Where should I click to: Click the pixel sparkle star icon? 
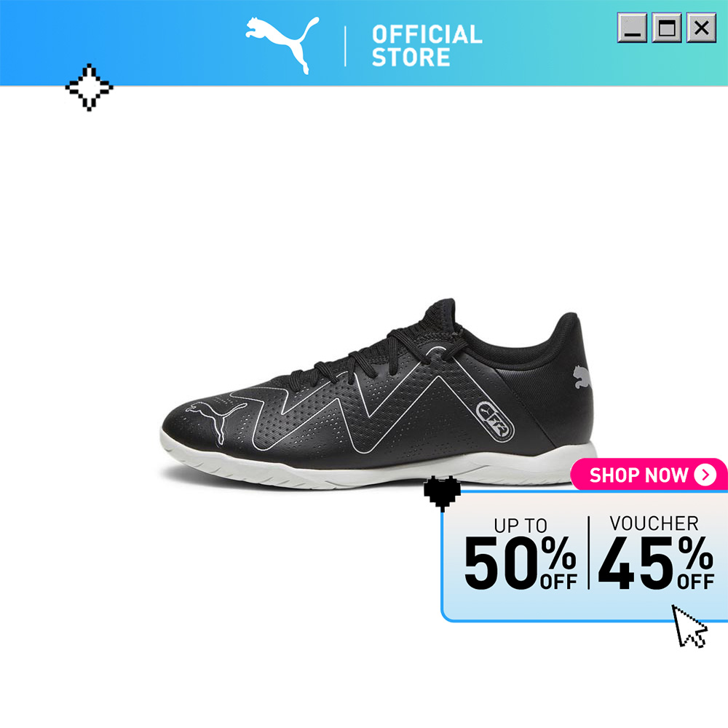(89, 87)
